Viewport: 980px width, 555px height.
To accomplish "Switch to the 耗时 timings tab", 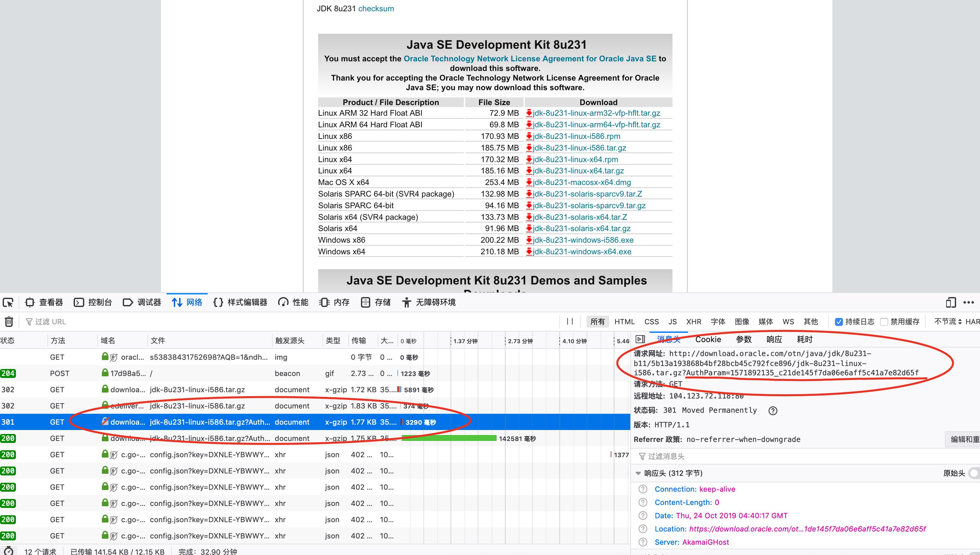I will (805, 339).
